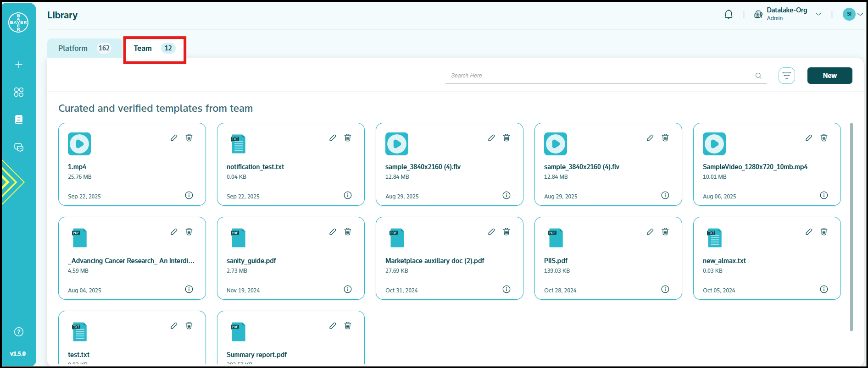Viewport: 868px width, 368px height.
Task: Show info for SampleVideo_1280x720_10mb.mp4
Action: [x=823, y=195]
